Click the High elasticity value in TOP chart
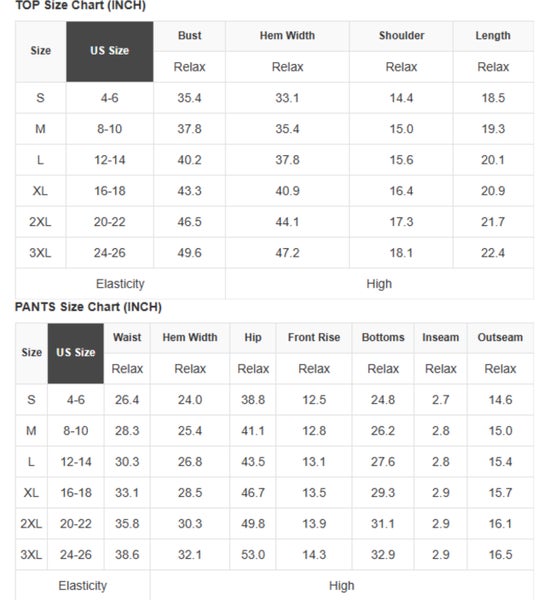This screenshot has height=600, width=550. 379,284
